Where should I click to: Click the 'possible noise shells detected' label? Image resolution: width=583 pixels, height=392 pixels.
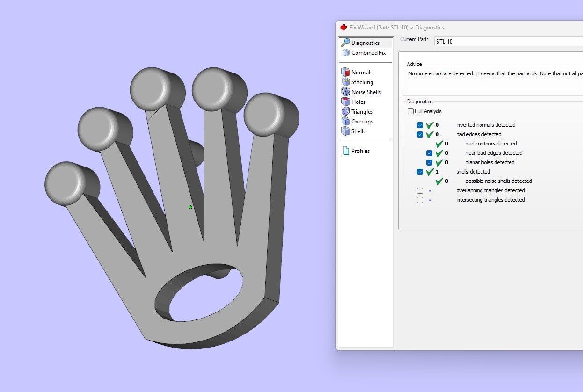click(x=499, y=181)
